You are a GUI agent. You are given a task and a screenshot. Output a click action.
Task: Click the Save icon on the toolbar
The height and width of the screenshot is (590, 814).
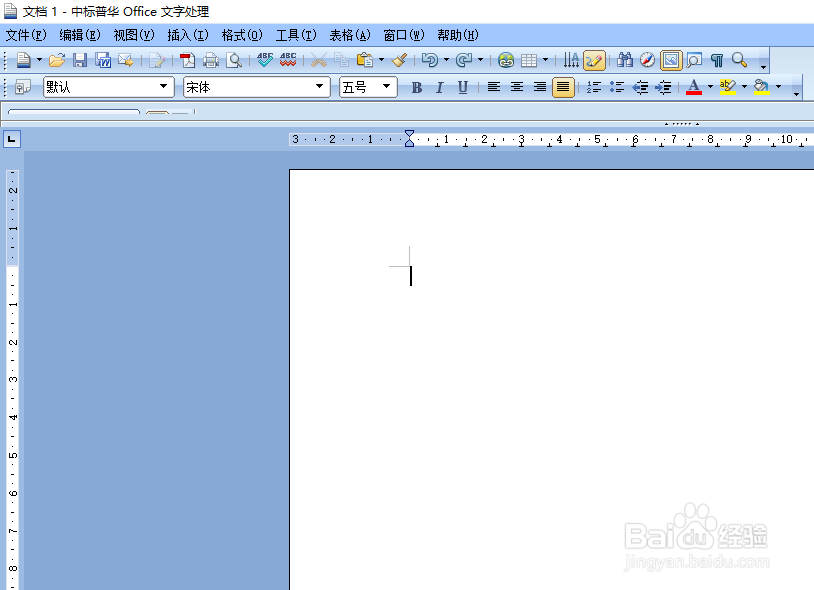(x=80, y=60)
